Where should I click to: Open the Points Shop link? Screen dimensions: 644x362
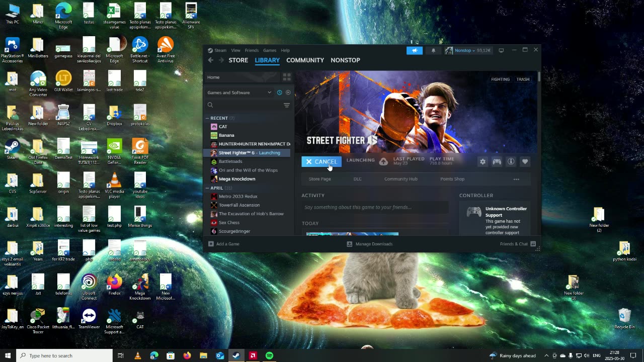point(452,179)
